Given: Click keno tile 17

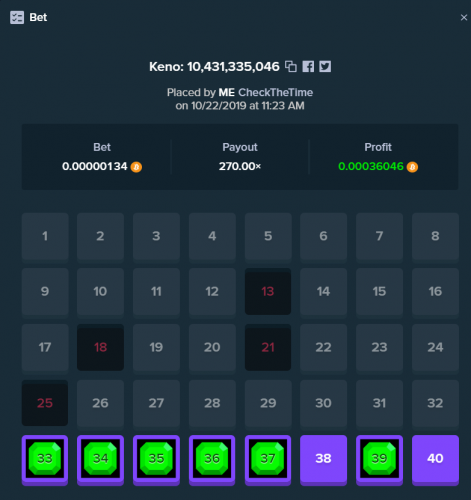Looking at the screenshot, I should (45, 348).
